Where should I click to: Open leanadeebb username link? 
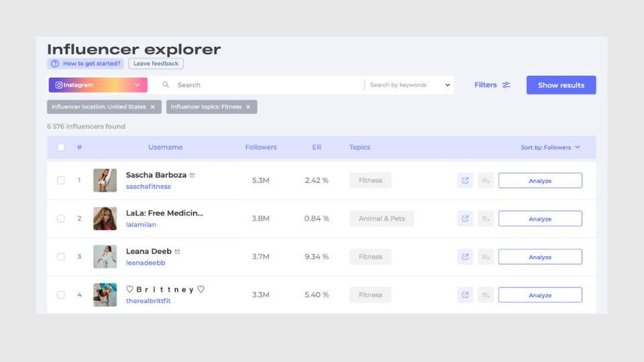146,263
